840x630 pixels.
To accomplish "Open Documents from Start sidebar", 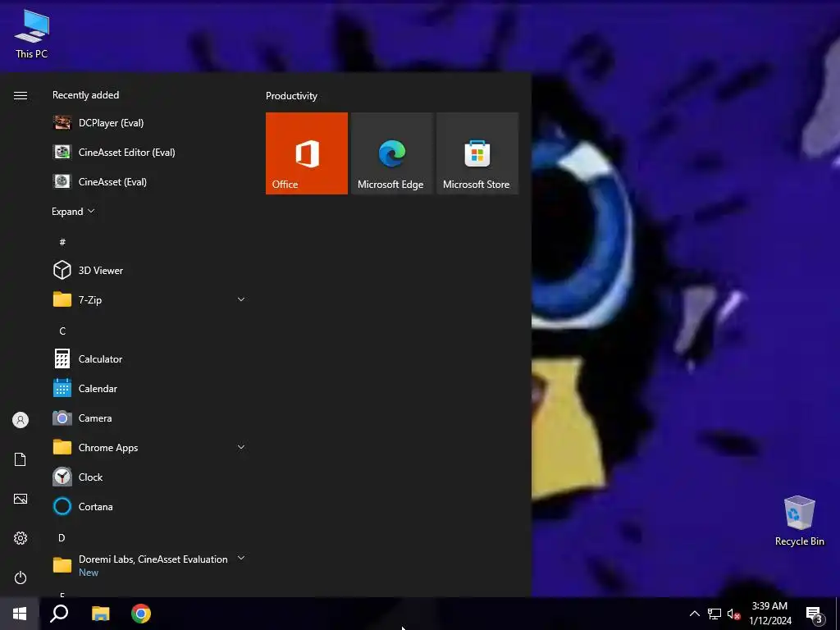I will (21, 459).
